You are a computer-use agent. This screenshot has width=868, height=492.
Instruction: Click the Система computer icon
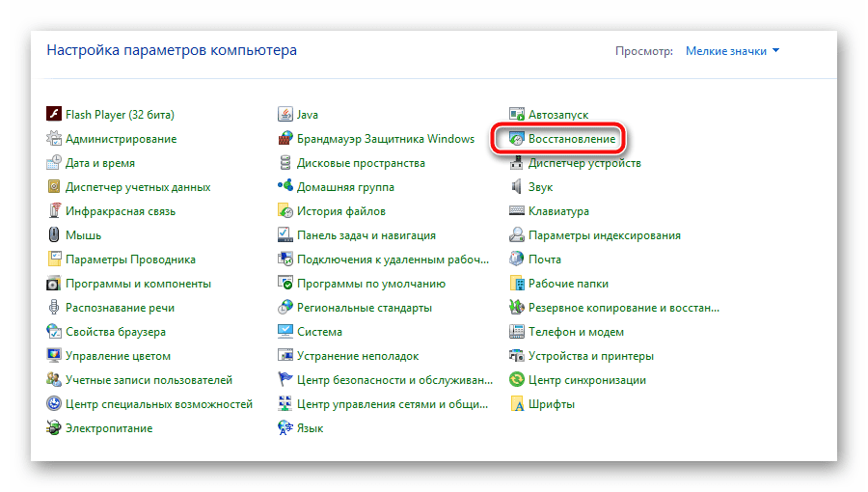(x=285, y=332)
